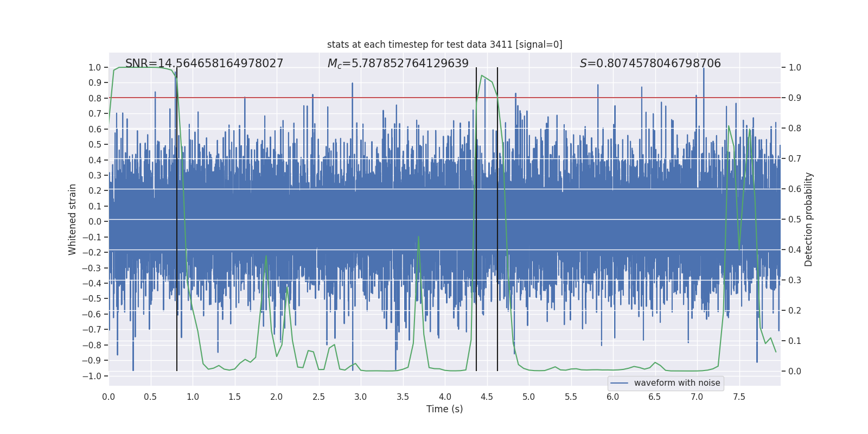The height and width of the screenshot is (434, 868).
Task: Click the −0.3 tick on the Whitened strain axis
Action: 91,268
